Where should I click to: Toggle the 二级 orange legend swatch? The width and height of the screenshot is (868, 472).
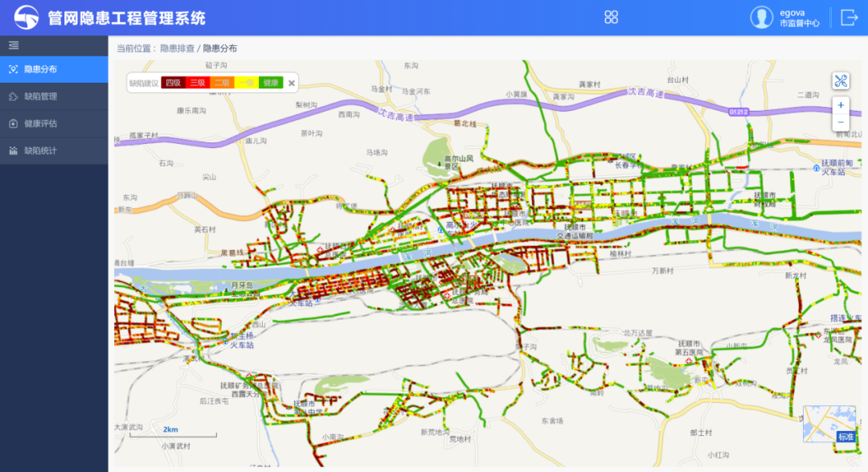tap(222, 83)
